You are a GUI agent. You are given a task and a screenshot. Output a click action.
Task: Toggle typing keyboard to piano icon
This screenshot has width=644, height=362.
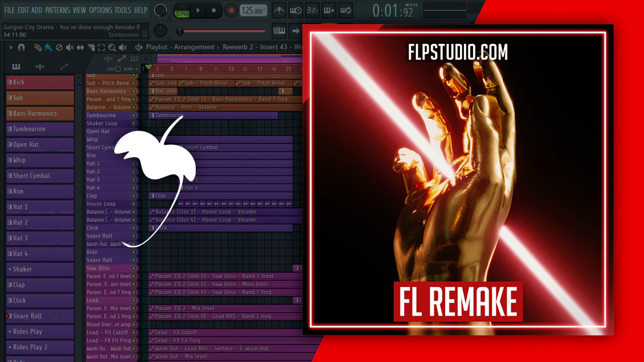pyautogui.click(x=279, y=31)
